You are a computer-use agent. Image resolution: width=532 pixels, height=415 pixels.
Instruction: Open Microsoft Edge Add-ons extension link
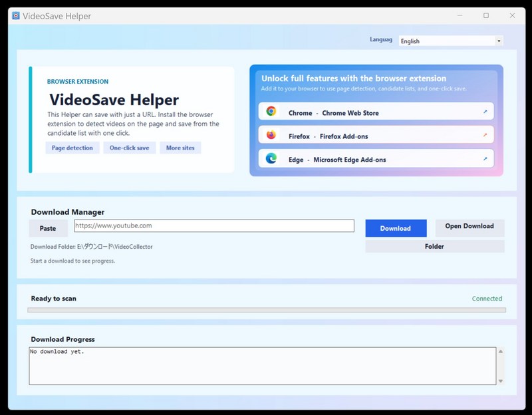(x=376, y=158)
